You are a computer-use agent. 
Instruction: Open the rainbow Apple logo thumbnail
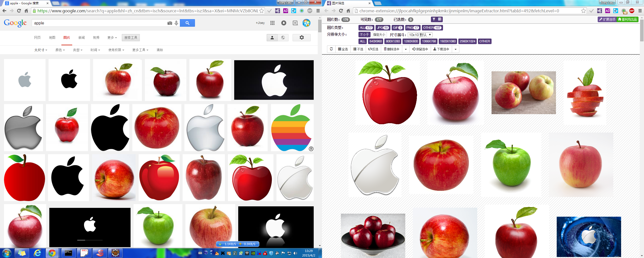[x=292, y=127]
